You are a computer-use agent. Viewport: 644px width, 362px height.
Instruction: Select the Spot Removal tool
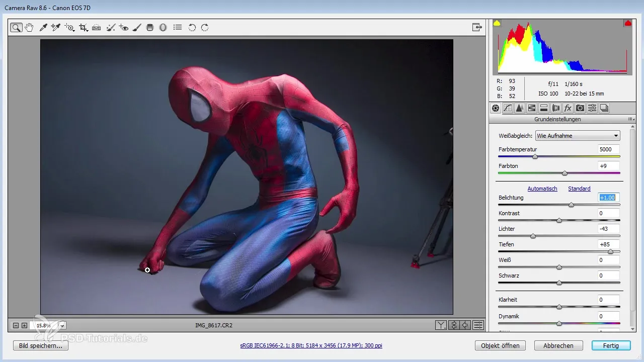(x=111, y=28)
